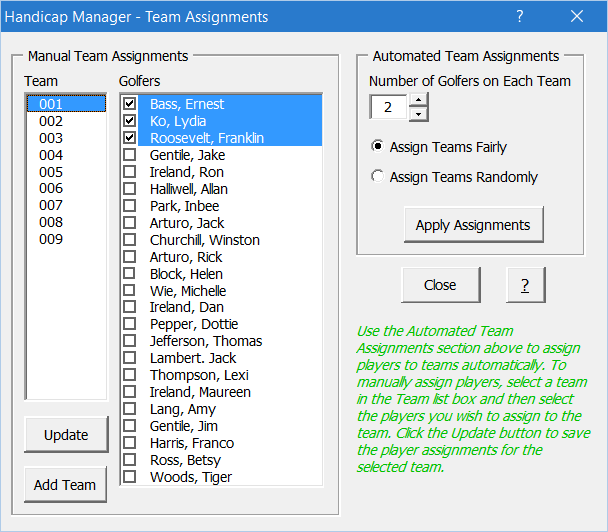Select team 008 in the Team list
The width and height of the screenshot is (608, 532).
point(66,222)
